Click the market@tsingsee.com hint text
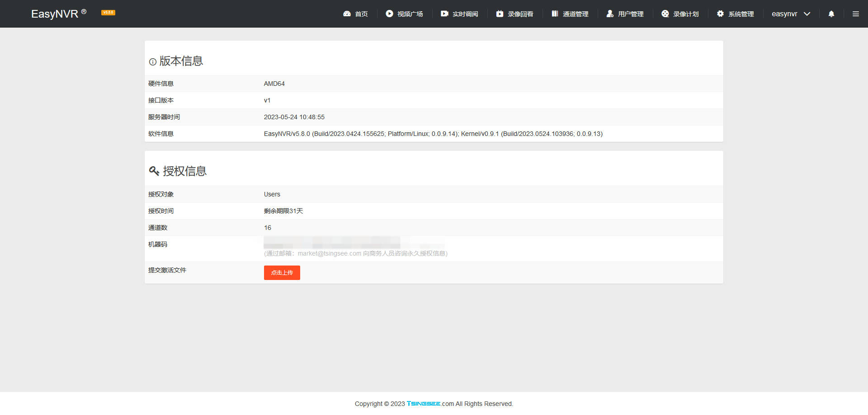 point(356,253)
